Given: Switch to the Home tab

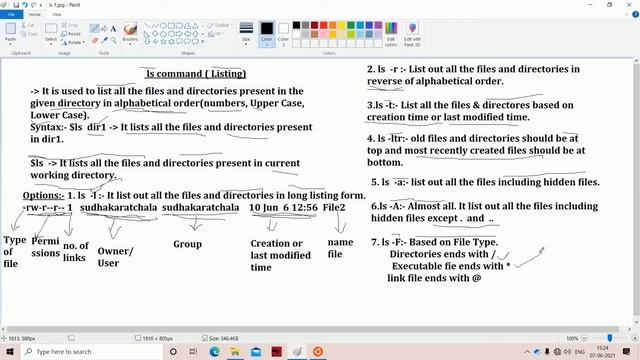Looking at the screenshot, I should (x=35, y=14).
